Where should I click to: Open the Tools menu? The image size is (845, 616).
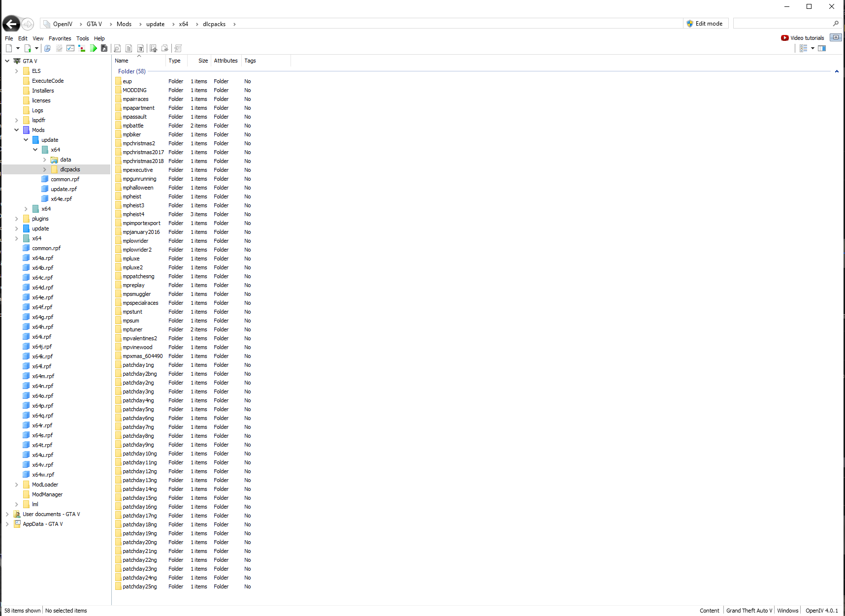coord(82,38)
